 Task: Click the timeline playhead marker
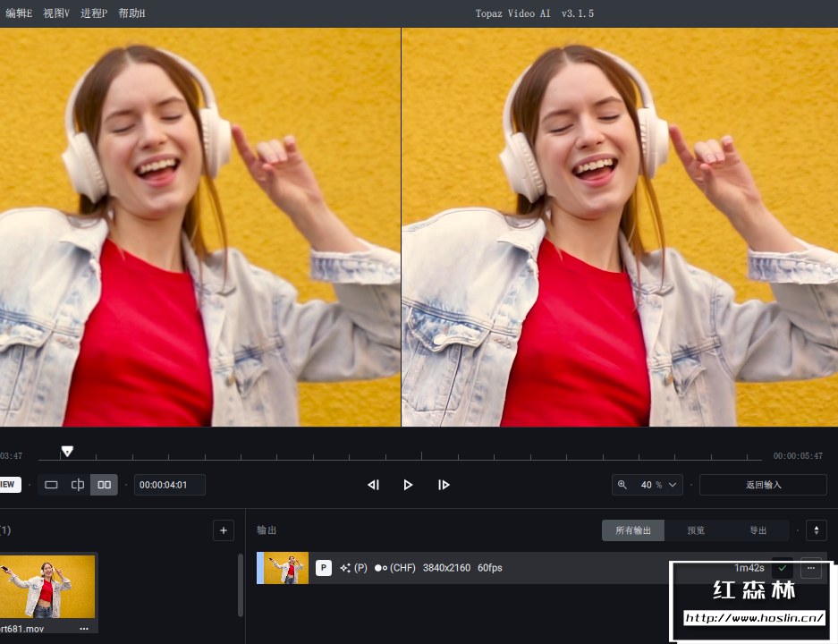tap(67, 452)
